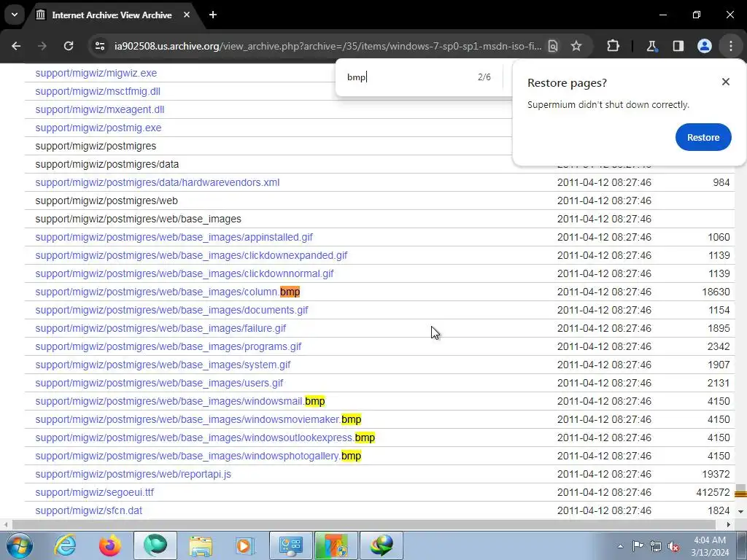
Task: Open a new browser tab
Action: (x=213, y=15)
